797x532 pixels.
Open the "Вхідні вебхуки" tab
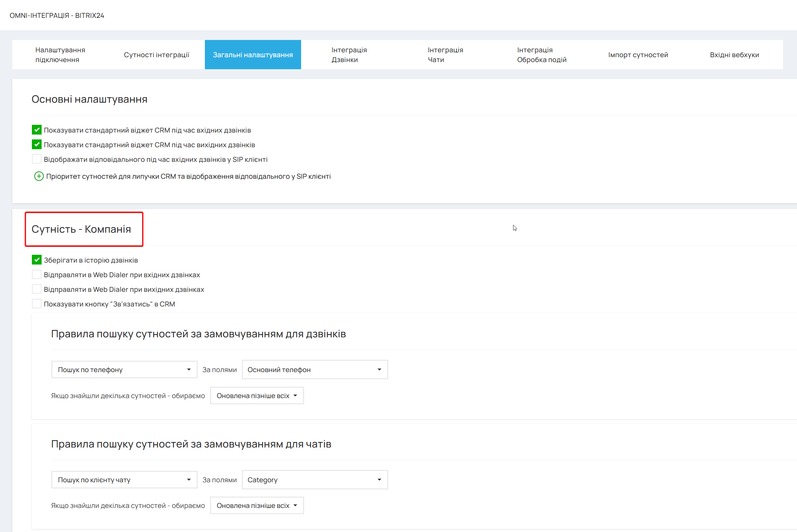pyautogui.click(x=735, y=55)
